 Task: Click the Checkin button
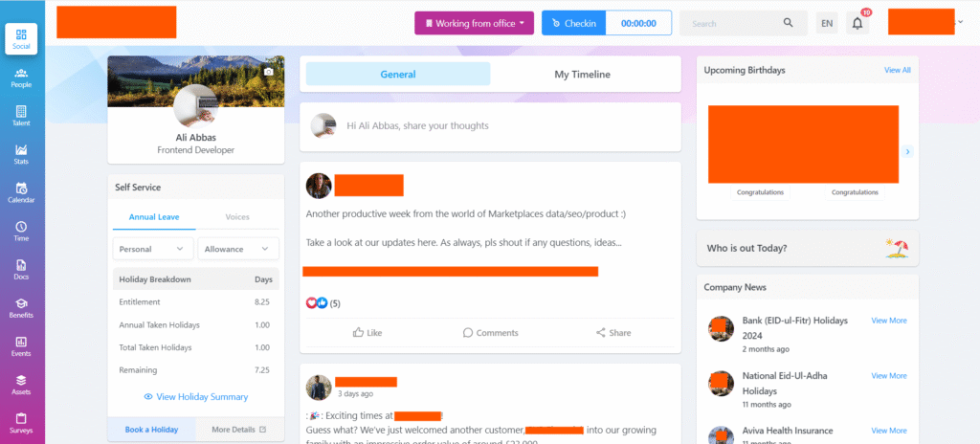coord(574,23)
